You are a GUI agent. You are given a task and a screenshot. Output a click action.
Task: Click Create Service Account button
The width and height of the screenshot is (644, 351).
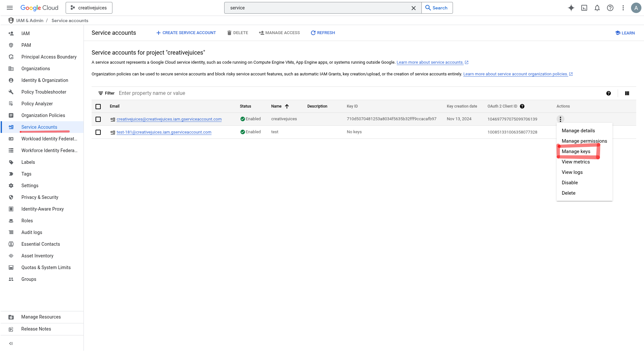(186, 33)
